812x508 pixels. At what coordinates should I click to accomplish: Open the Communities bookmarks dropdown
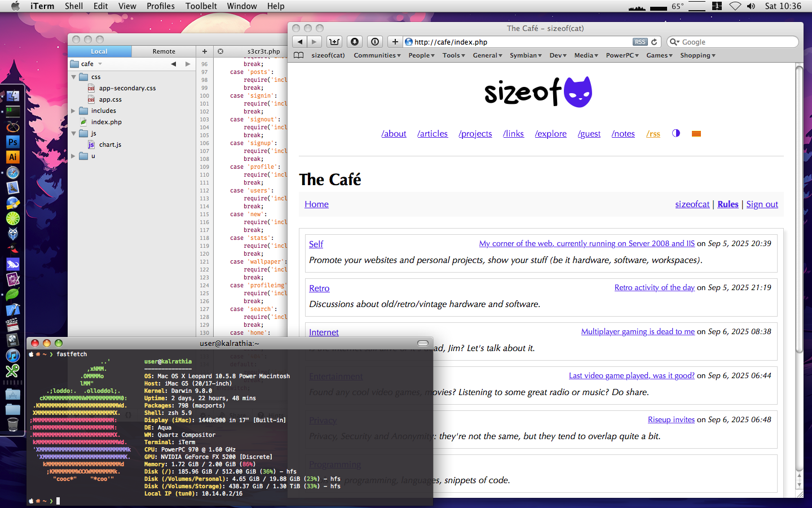point(377,55)
